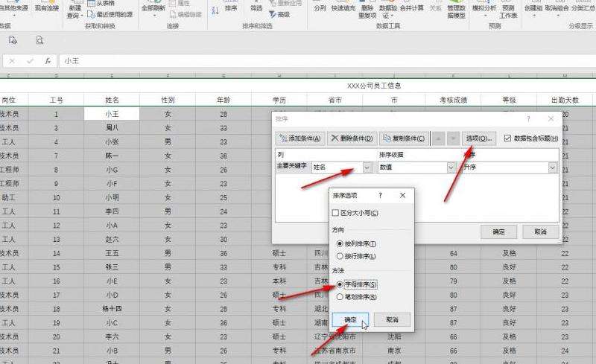Open Text to Columns (分列) tool

click(320, 9)
